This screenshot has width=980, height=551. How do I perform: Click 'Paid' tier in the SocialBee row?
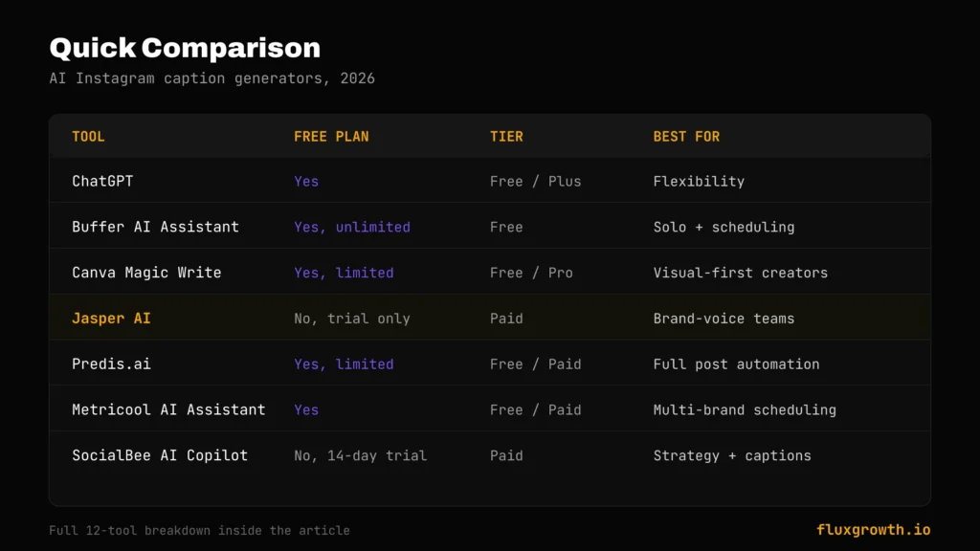click(506, 455)
